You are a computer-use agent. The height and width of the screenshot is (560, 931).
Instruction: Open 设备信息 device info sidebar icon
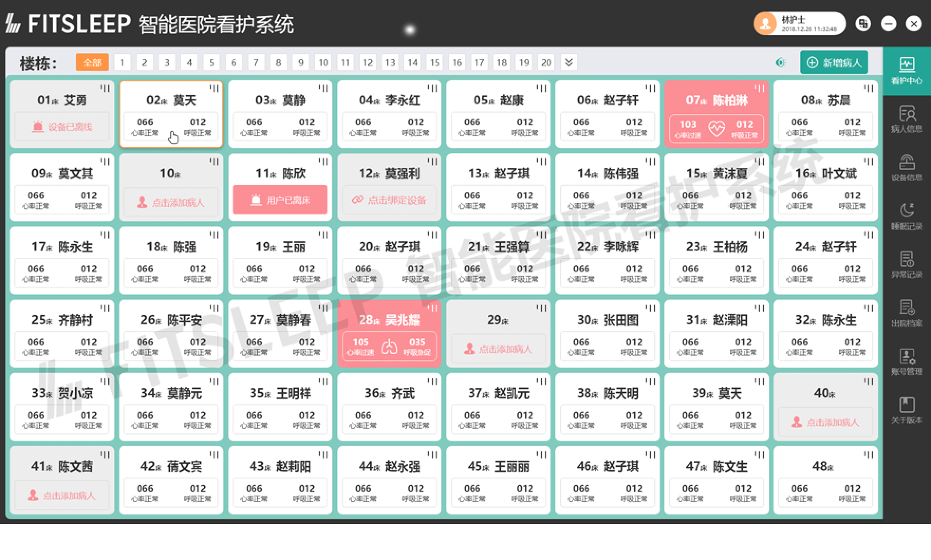coord(906,167)
